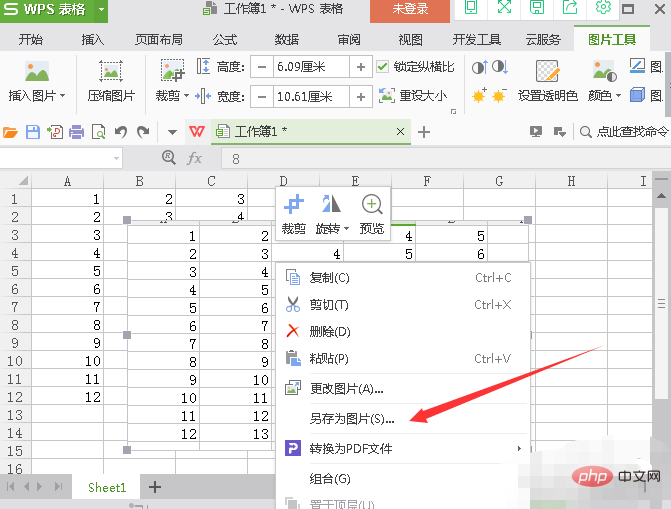The image size is (671, 509).
Task: Click the Print icon
Action: pyautogui.click(x=77, y=132)
